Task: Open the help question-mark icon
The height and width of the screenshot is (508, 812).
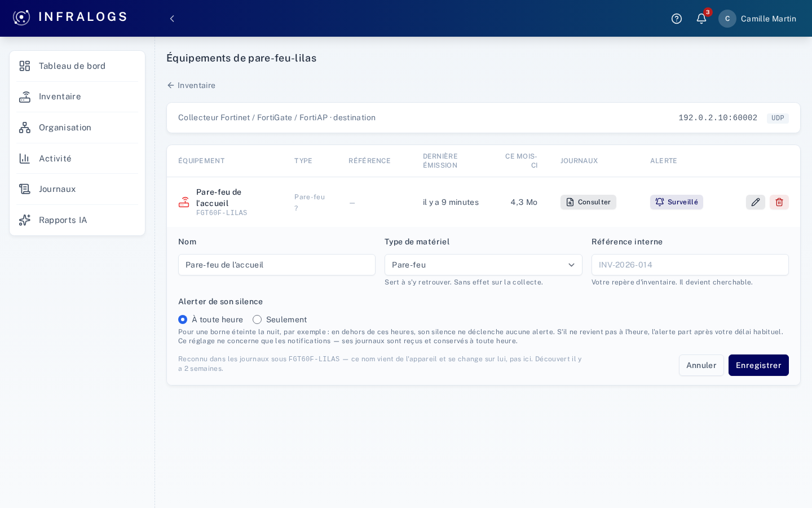Action: point(677,19)
